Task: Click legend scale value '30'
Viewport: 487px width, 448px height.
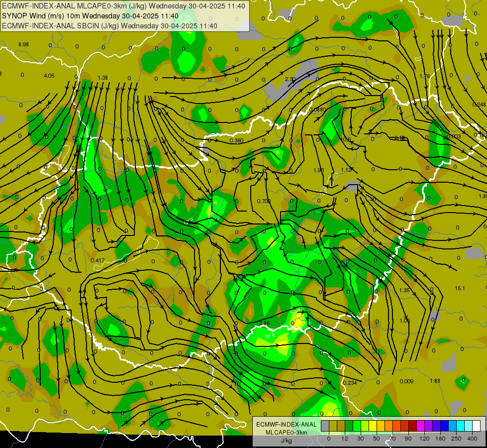Action: point(360,439)
